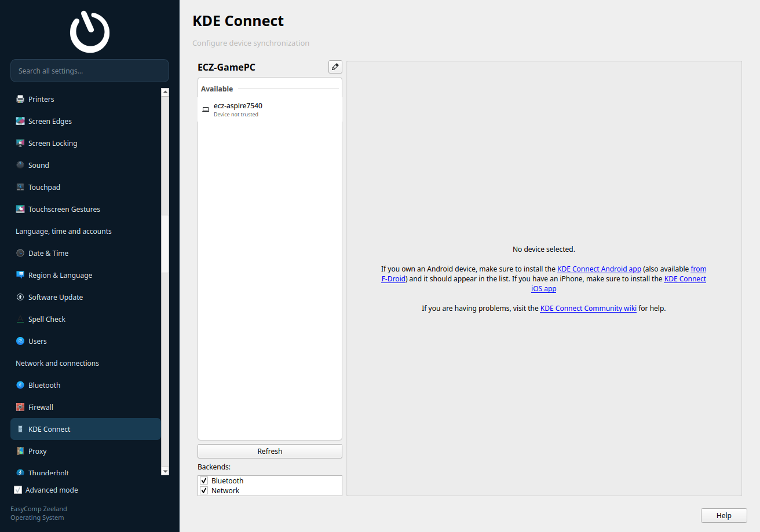Click the Spell Check icon
Viewport: 760px width, 532px height.
coord(20,319)
